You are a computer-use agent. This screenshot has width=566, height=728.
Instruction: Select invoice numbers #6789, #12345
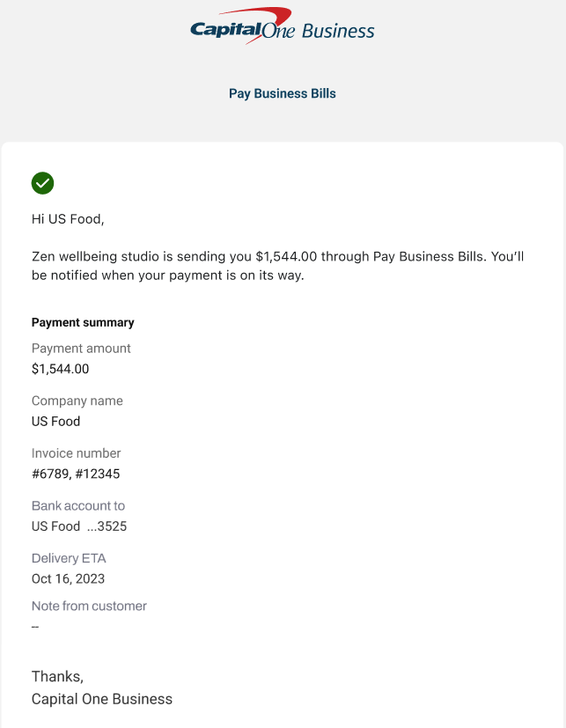[76, 474]
